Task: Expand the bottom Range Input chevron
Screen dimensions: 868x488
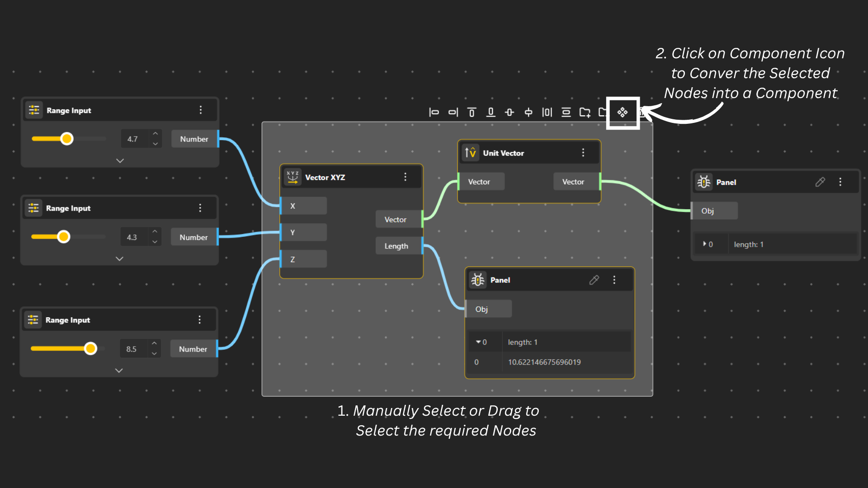Action: coord(119,371)
